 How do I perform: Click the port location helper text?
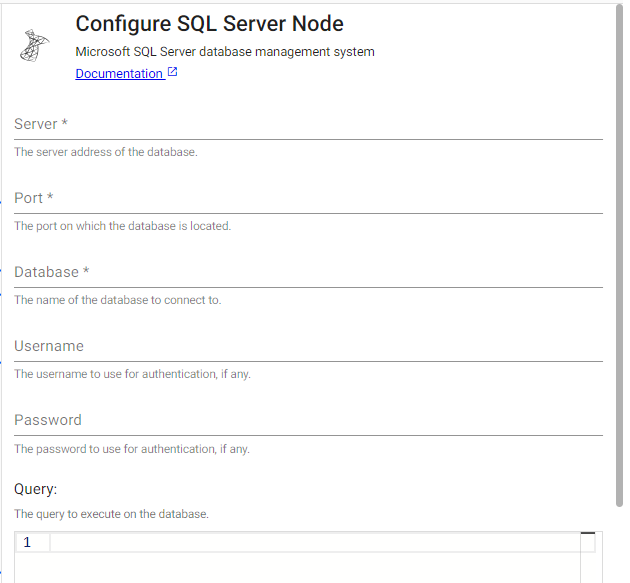click(x=122, y=226)
